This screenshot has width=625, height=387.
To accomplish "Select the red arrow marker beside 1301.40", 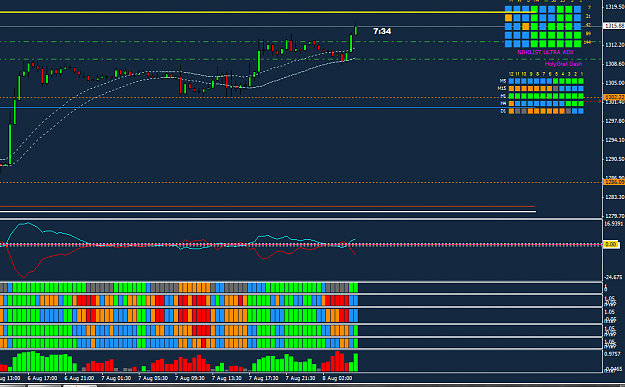I will click(x=599, y=102).
